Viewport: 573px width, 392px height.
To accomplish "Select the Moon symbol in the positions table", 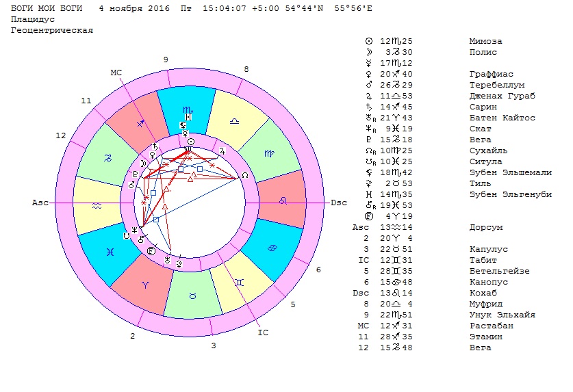I will click(x=370, y=52).
